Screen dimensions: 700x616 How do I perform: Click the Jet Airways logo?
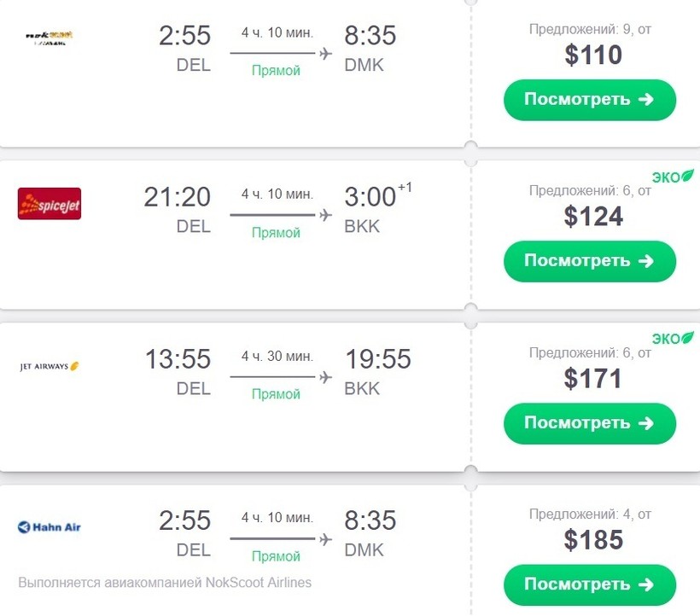tap(50, 367)
